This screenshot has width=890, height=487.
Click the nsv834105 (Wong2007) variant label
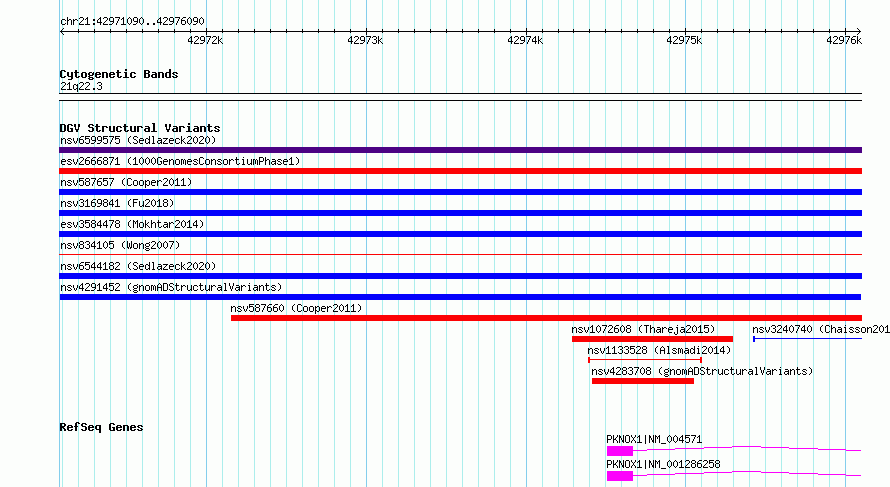pos(120,245)
